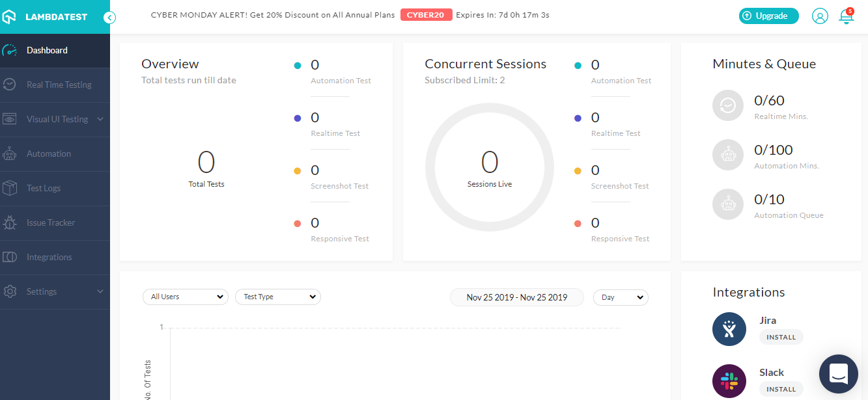Image resolution: width=868 pixels, height=400 pixels.
Task: Click the Automation robot icon in sidebar
Action: 10,154
